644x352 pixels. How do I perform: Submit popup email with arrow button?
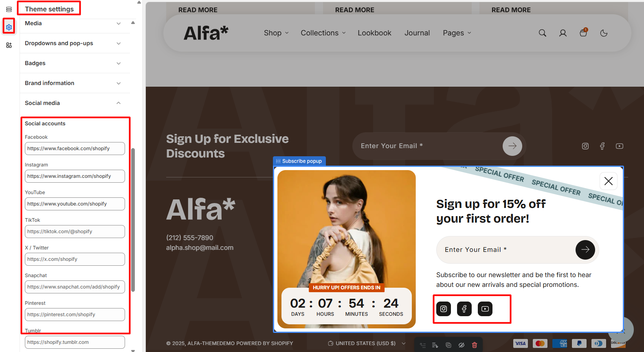pyautogui.click(x=585, y=250)
